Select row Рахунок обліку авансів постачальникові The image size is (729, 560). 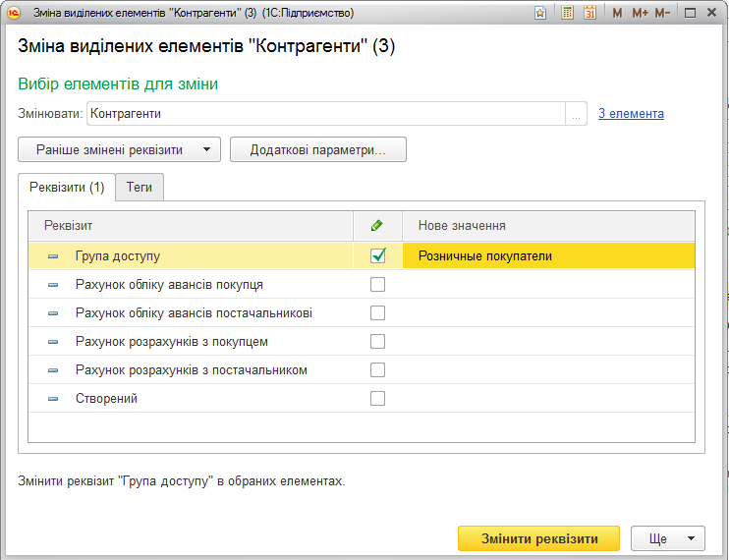point(362,312)
